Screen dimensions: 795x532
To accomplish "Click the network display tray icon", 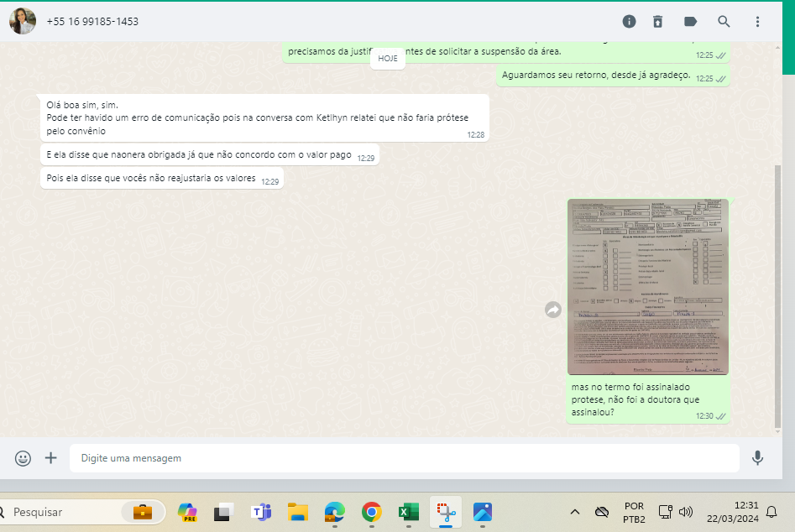I will click(x=665, y=512).
